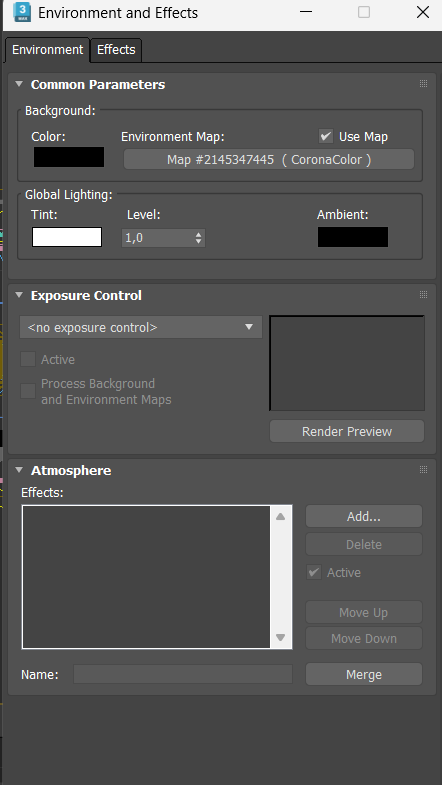Screen dimensions: 442x785
Task: Click the atmosphere Name input field
Action: point(183,674)
